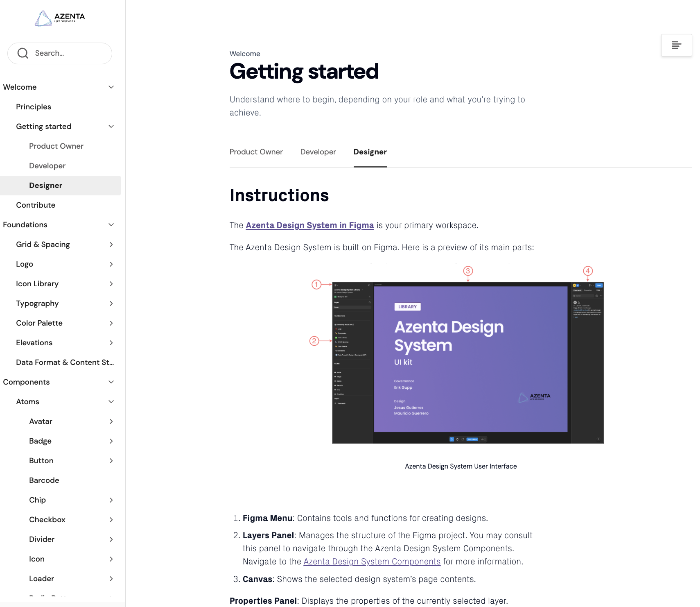The height and width of the screenshot is (607, 700).
Task: Open the Azenta Design System in Figma link
Action: click(310, 225)
